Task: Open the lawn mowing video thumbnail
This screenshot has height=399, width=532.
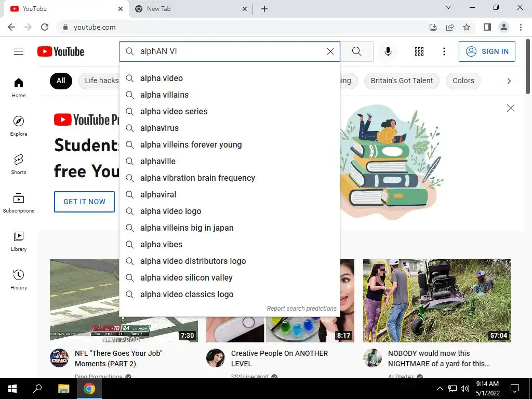Action: tap(437, 301)
